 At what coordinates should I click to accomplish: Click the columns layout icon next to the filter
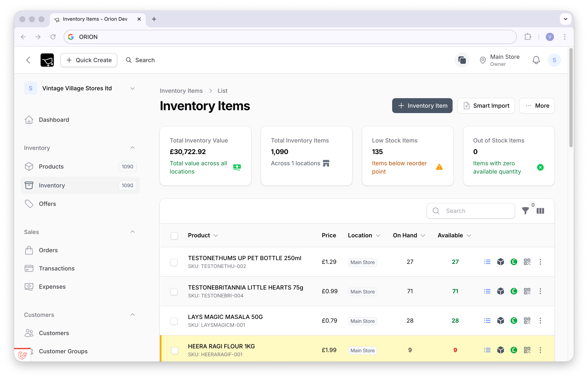[x=541, y=211]
